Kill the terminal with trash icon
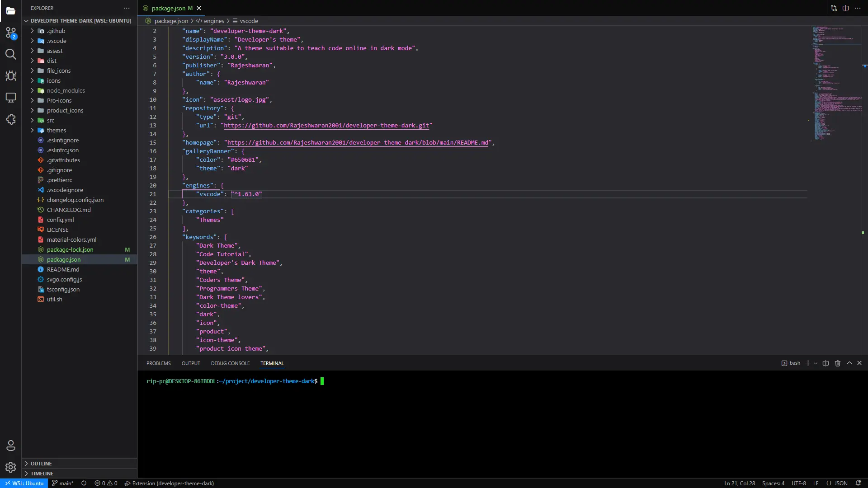This screenshot has height=488, width=868. (x=838, y=363)
